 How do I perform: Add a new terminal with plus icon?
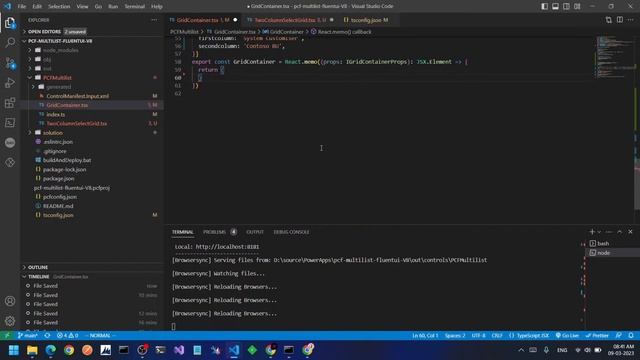[592, 231]
